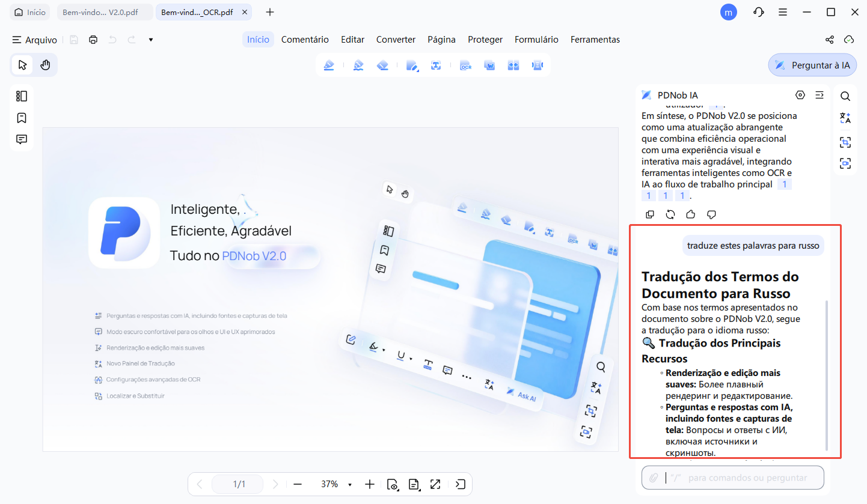The image size is (867, 504).
Task: Click the convert to Word icon
Action: (489, 65)
